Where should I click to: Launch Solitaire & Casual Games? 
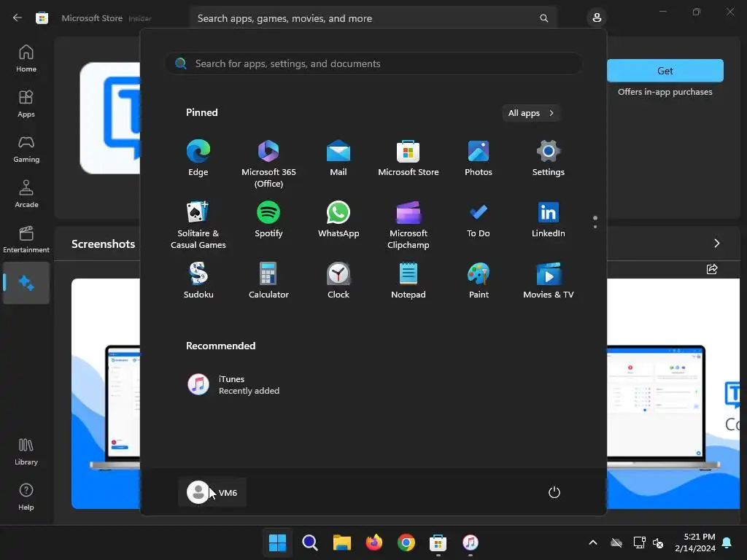click(198, 225)
